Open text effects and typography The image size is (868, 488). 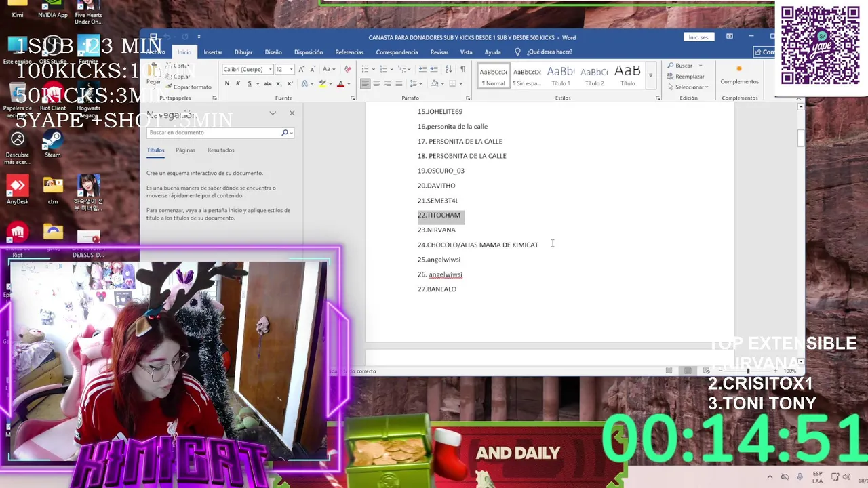(304, 83)
